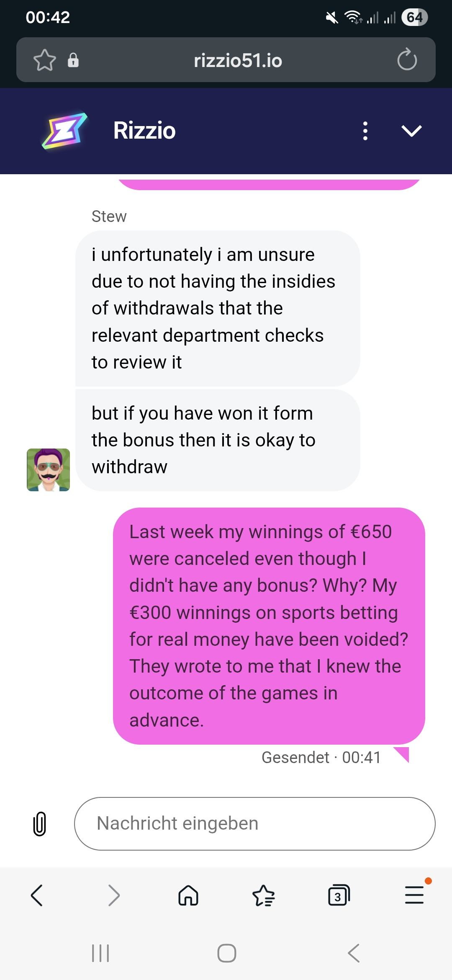This screenshot has height=980, width=452.
Task: Tap the Rizzio logo in chat header
Action: tap(64, 131)
